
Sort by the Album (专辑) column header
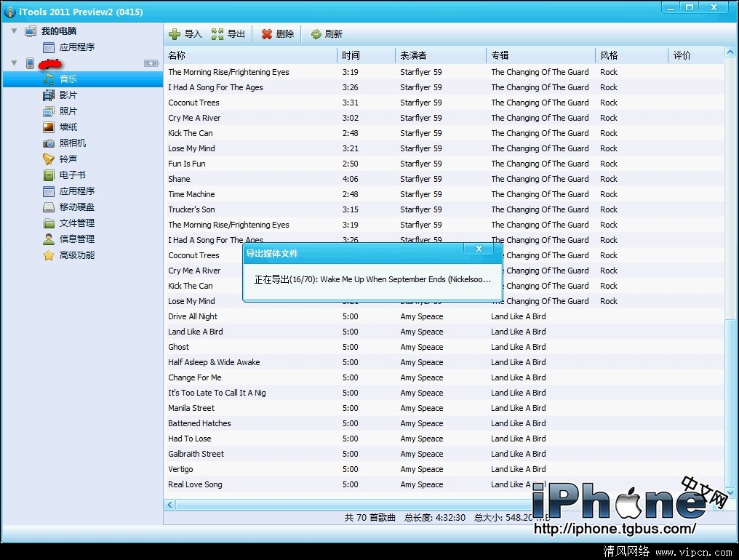[x=500, y=55]
